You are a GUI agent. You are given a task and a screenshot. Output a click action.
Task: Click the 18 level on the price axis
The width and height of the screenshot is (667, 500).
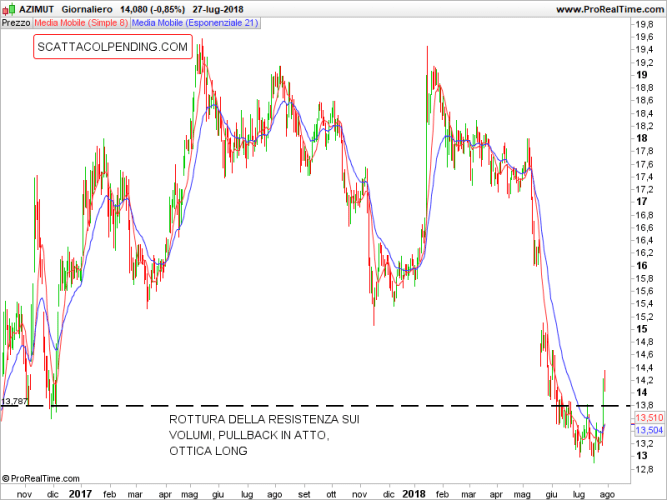[x=641, y=138]
